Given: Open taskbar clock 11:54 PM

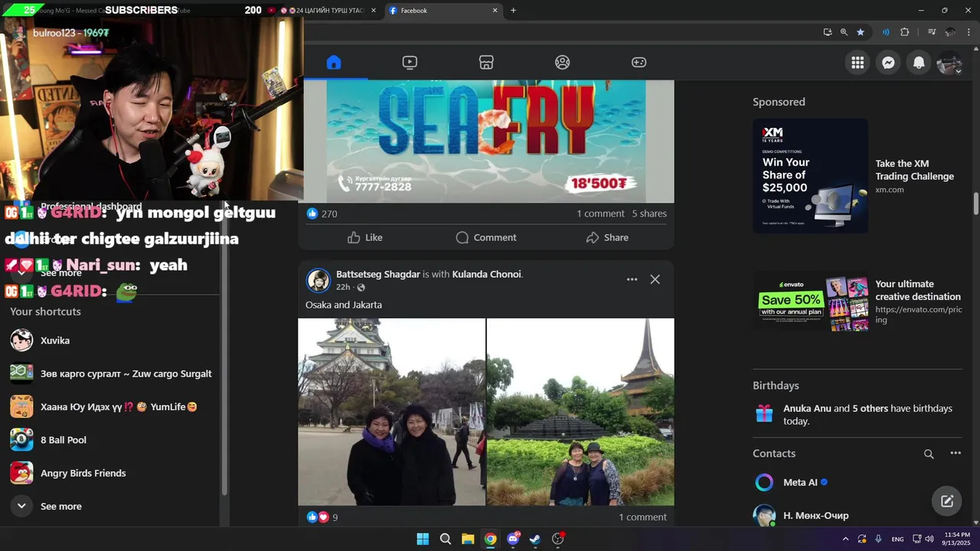Looking at the screenshot, I should coord(955,539).
